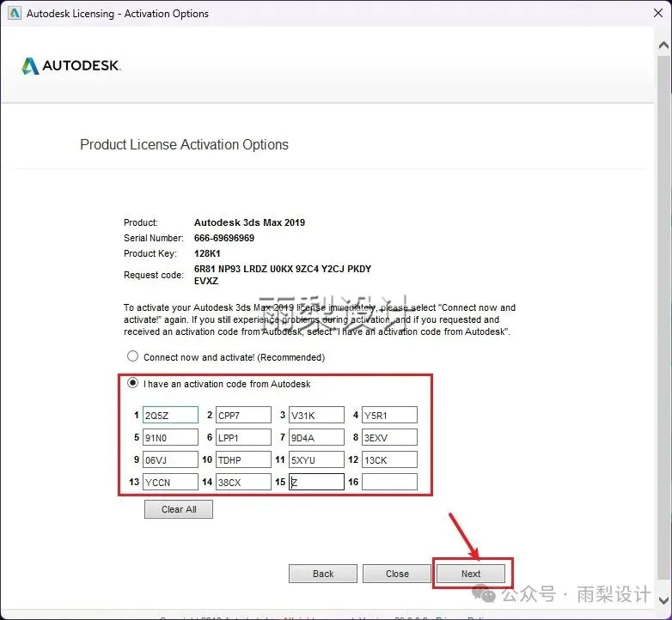
Task: Click activation code field 8 containing 3EXV
Action: [389, 437]
